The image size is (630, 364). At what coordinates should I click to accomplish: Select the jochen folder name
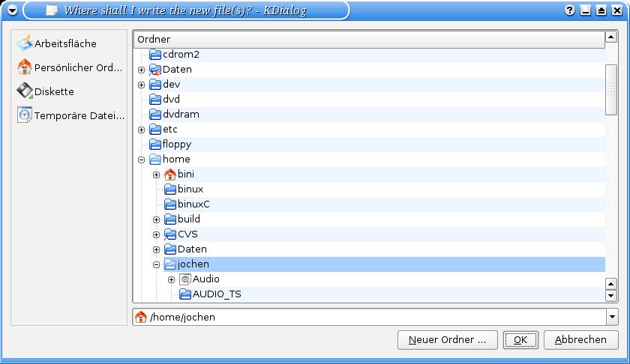click(193, 264)
